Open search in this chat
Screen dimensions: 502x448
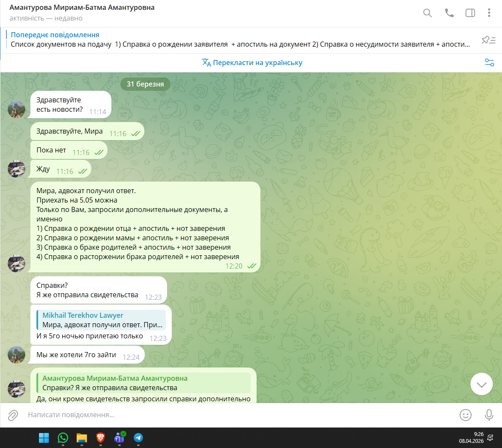(427, 13)
